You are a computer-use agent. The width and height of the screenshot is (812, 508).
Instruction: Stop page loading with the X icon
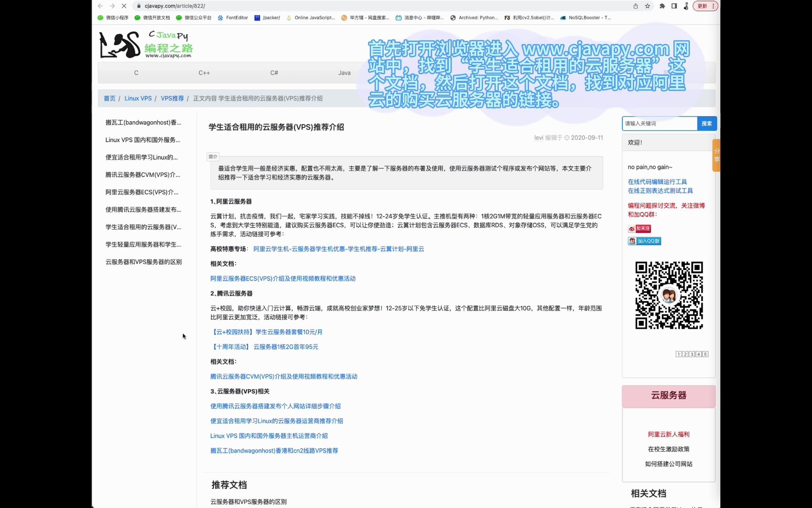click(124, 6)
